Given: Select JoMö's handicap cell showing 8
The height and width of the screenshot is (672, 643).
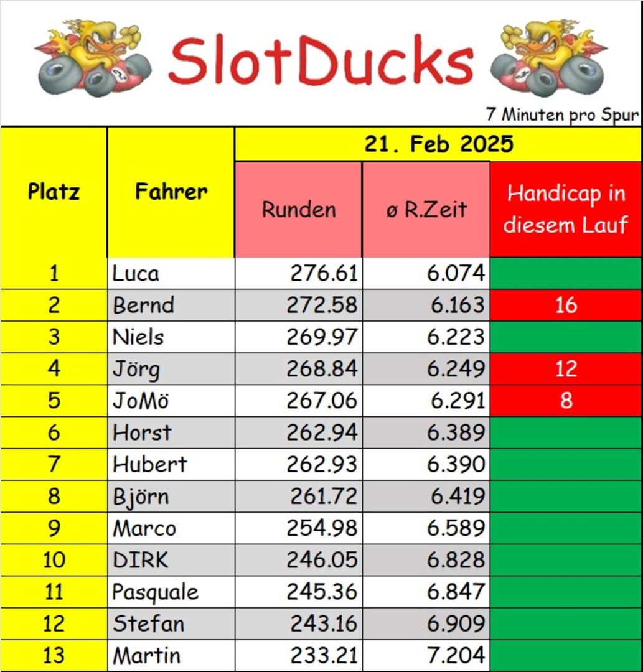Looking at the screenshot, I should point(566,400).
